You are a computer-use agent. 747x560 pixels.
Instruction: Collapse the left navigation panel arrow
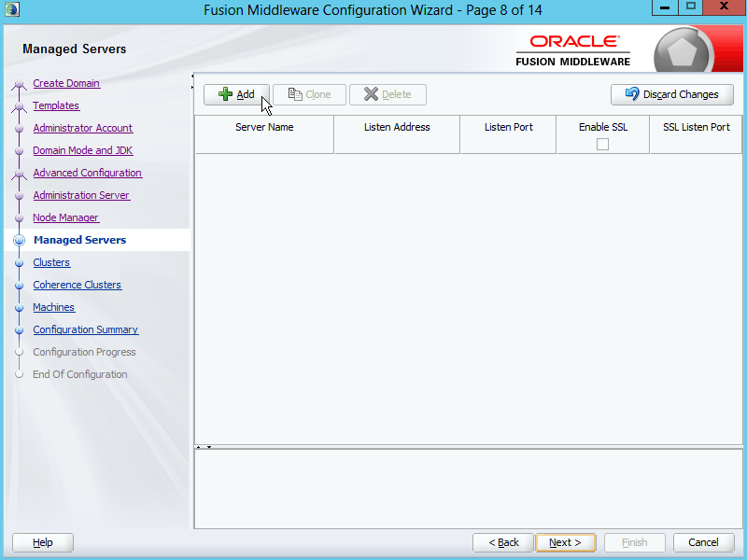pos(192,77)
